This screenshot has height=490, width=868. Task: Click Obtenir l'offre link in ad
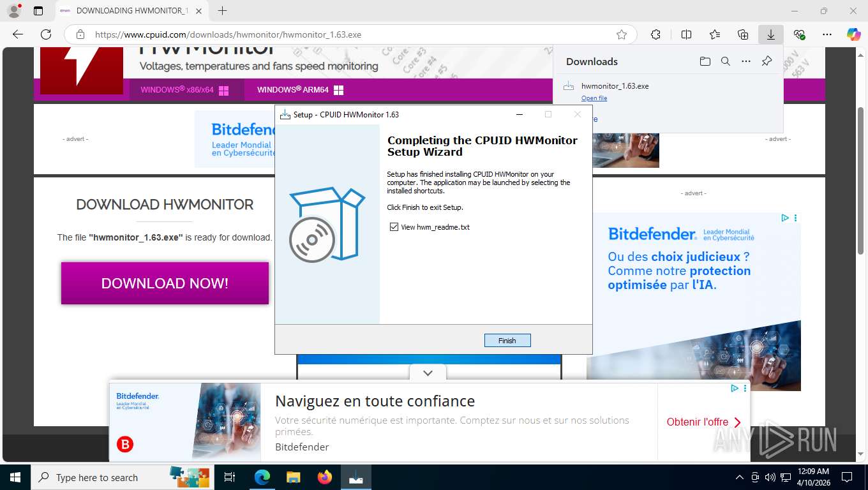[703, 422]
